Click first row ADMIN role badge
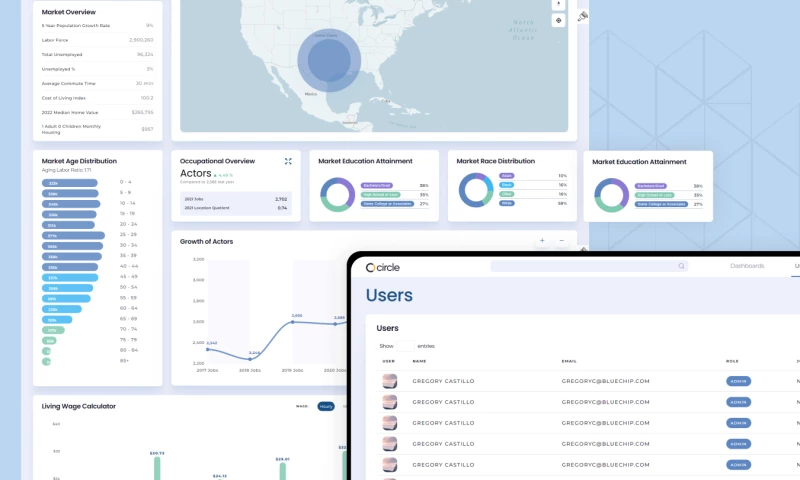800x480 pixels. 738,381
